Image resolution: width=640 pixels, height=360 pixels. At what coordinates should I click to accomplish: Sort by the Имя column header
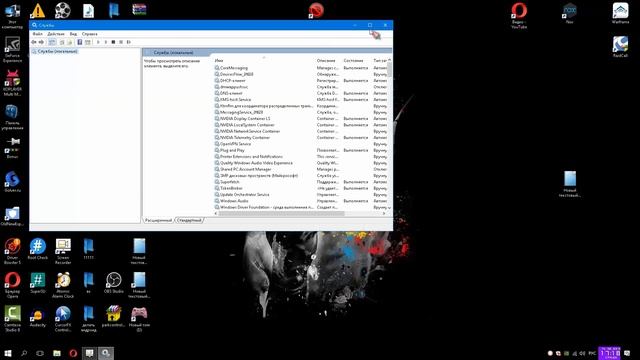(264, 60)
